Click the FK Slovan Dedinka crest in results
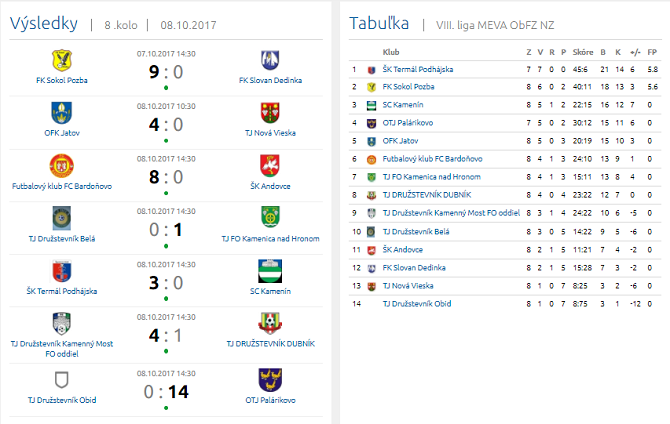The image size is (670, 424). [271, 60]
